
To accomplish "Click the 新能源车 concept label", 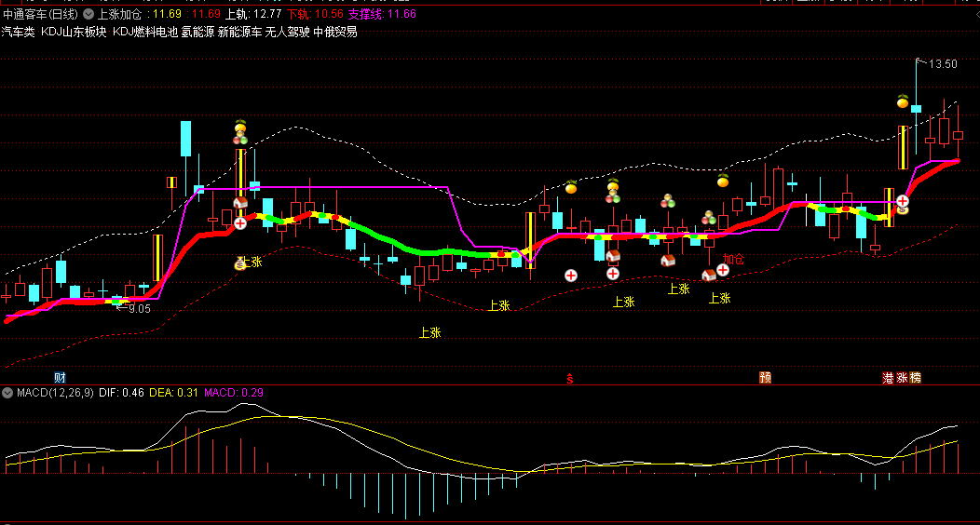I will 239,32.
